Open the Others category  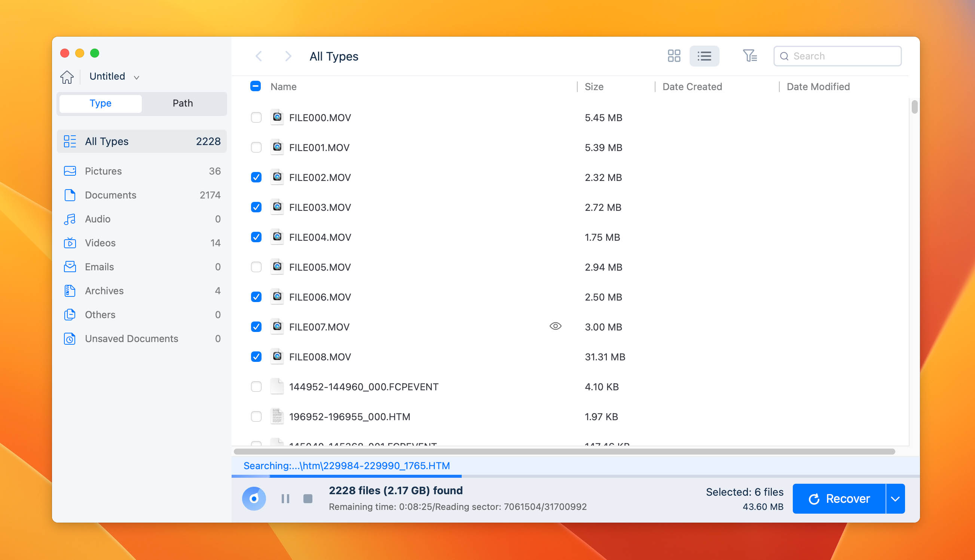coord(142,315)
